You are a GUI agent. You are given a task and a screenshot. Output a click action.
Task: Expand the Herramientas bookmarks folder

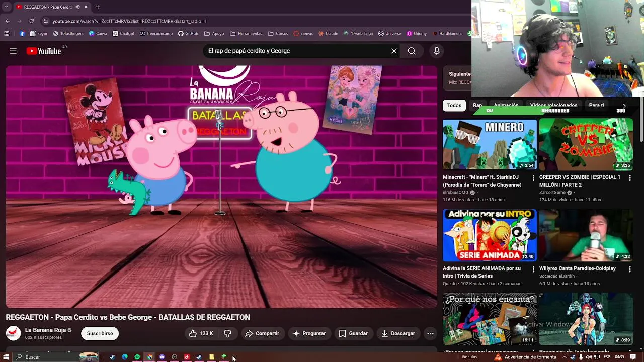point(246,34)
